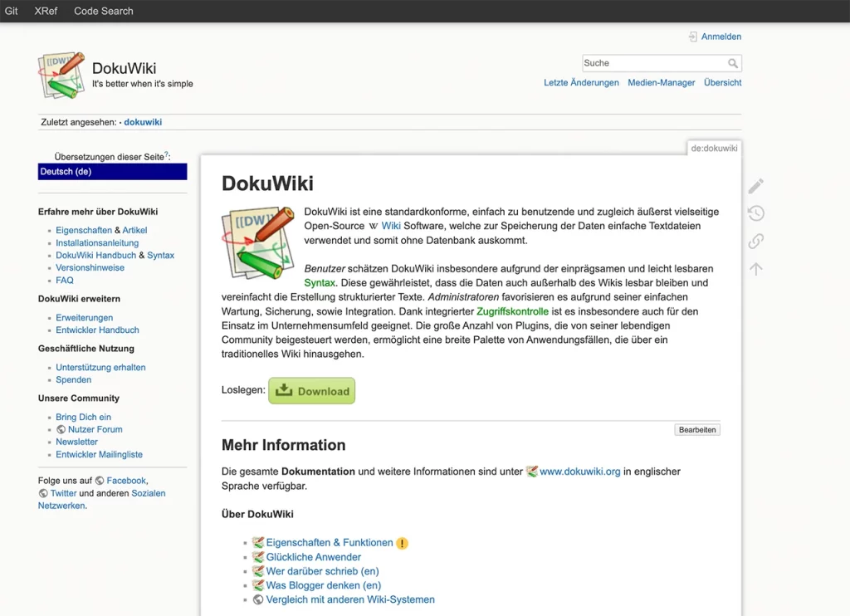Image resolution: width=850 pixels, height=616 pixels.
Task: Open the Syntax link in the sidebar
Action: pos(160,255)
